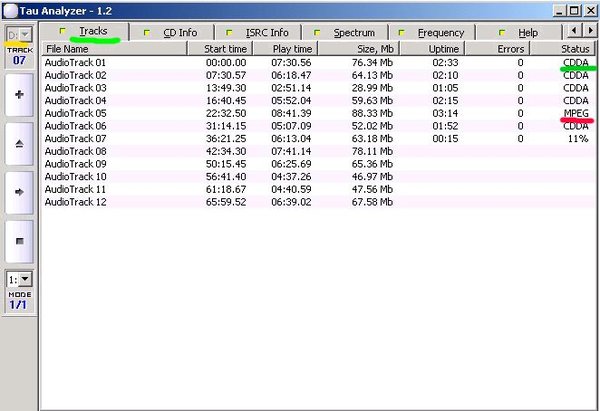Viewport: 600px width, 411px height.
Task: Click the square stop button
Action: point(19,241)
